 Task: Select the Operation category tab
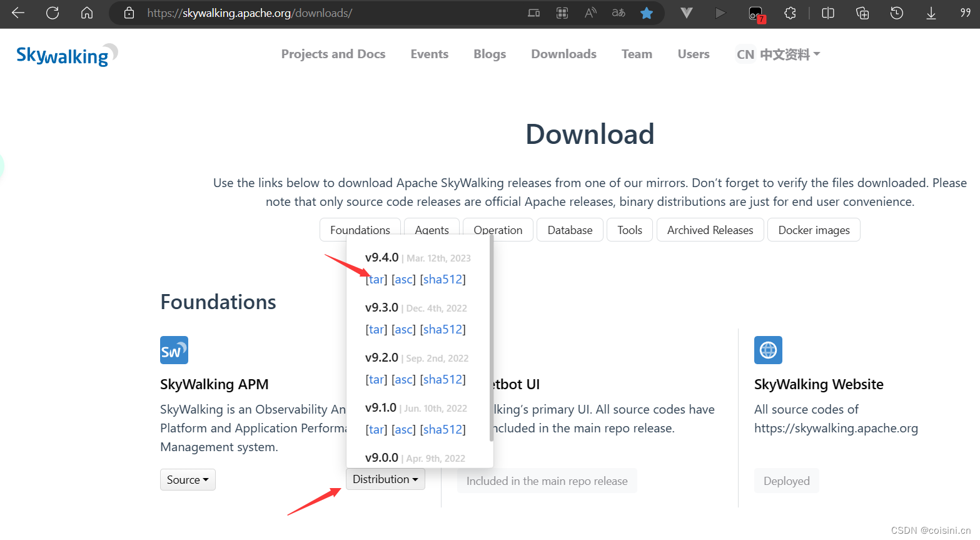(x=498, y=230)
